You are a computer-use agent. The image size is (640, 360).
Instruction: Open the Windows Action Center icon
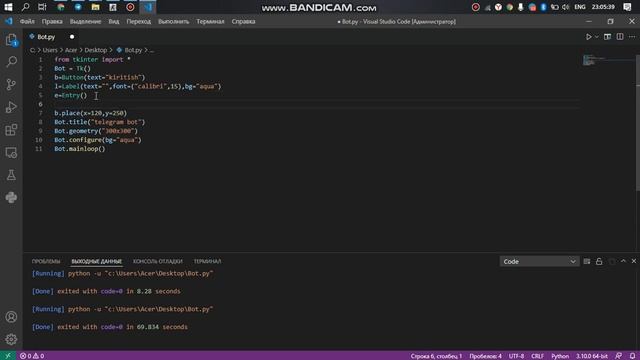(x=627, y=7)
